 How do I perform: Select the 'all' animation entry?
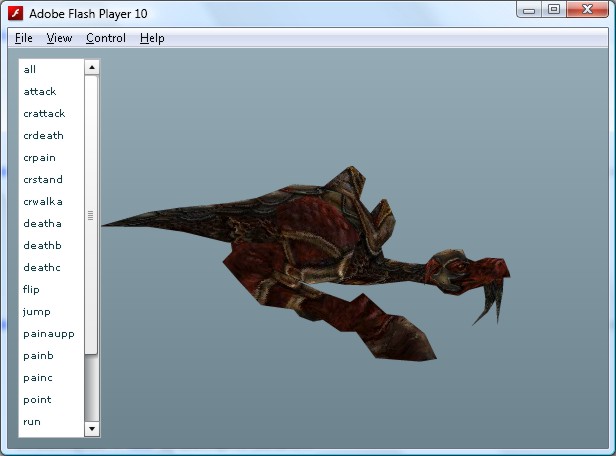coord(51,70)
